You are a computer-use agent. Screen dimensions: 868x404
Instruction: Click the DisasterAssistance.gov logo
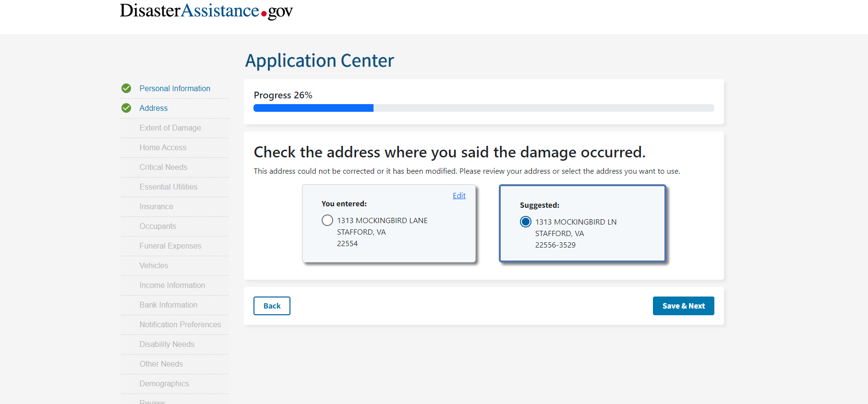coord(206,11)
